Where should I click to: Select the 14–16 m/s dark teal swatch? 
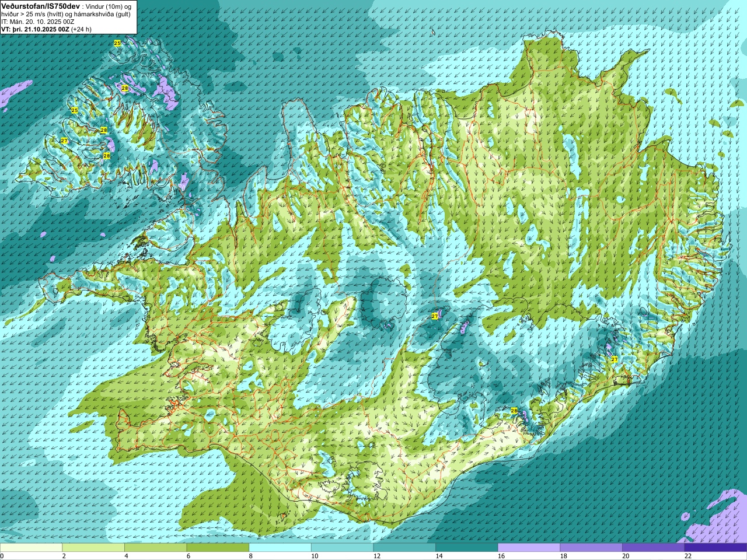point(467,547)
